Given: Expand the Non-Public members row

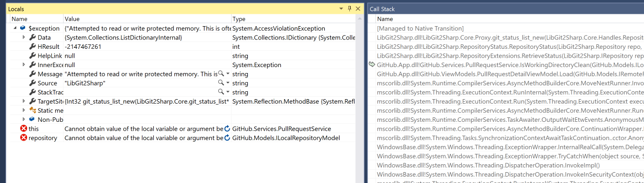Looking at the screenshot, I should (24, 119).
